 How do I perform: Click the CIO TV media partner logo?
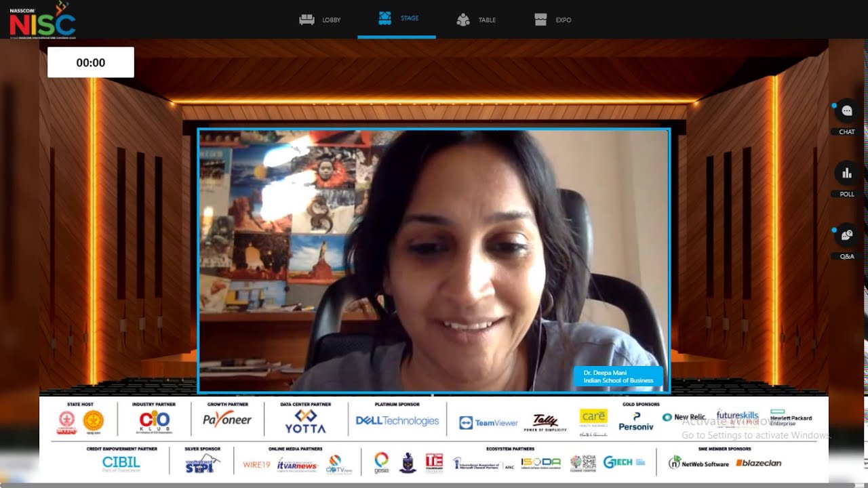tap(339, 464)
